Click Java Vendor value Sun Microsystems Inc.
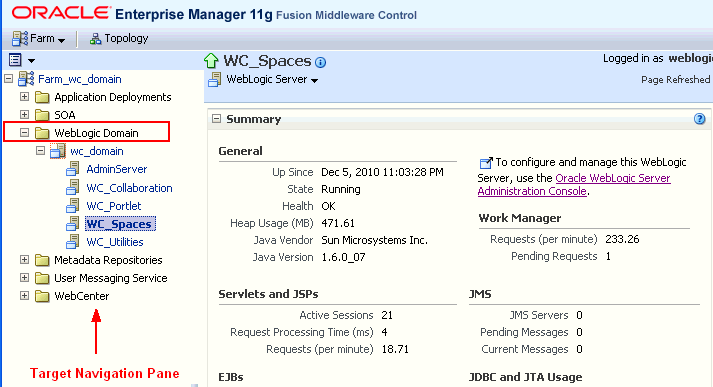 (x=375, y=240)
